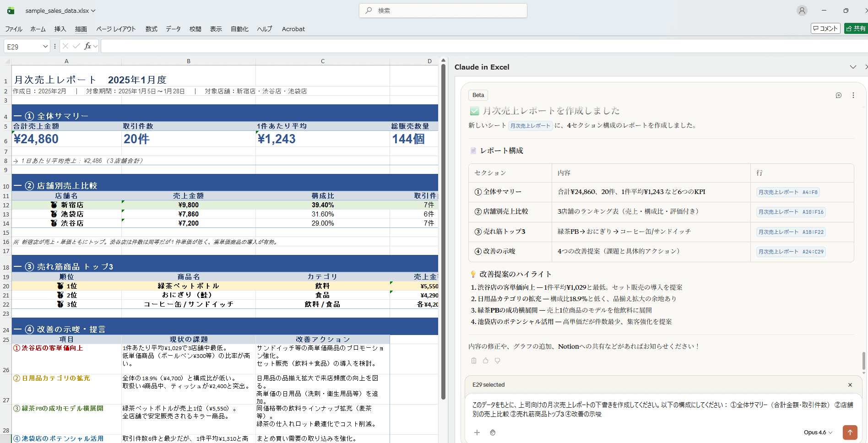Open the user account profile icon
The width and height of the screenshot is (868, 443).
(802, 11)
